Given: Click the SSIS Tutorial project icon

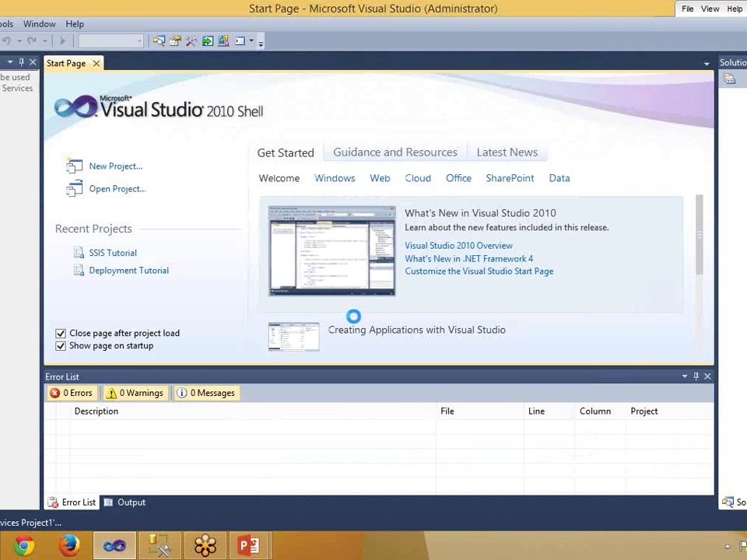Looking at the screenshot, I should (x=79, y=253).
